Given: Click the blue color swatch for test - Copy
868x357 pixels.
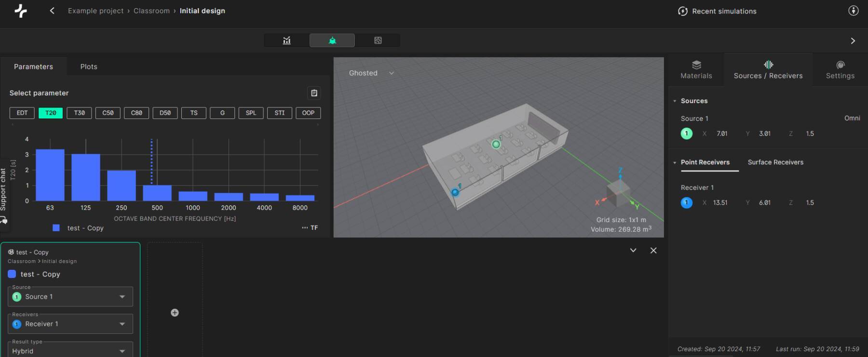Looking at the screenshot, I should click(12, 274).
